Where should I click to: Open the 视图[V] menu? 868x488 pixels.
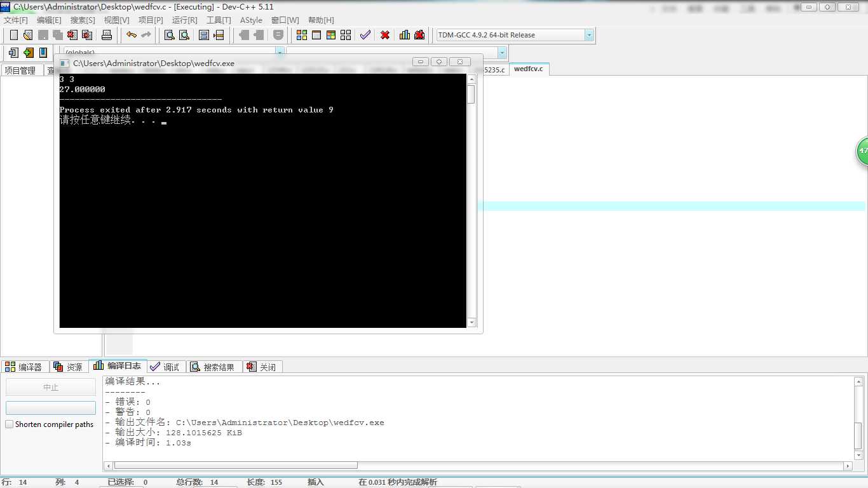(116, 20)
